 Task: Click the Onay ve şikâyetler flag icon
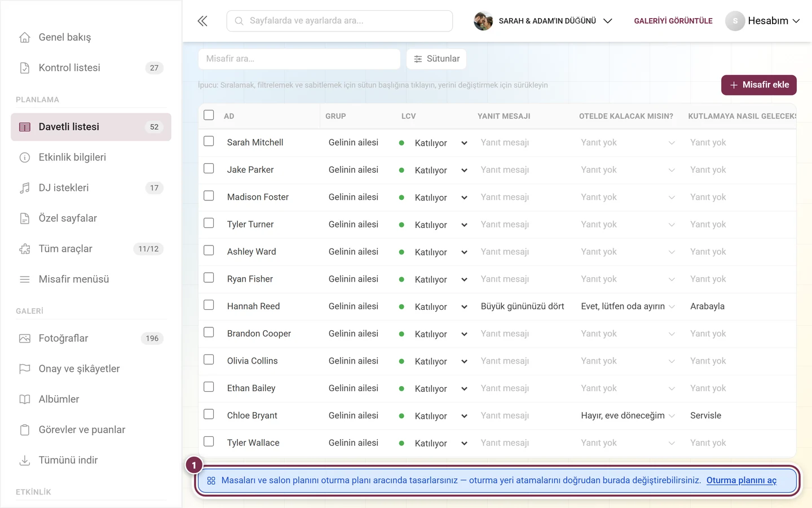[25, 369]
